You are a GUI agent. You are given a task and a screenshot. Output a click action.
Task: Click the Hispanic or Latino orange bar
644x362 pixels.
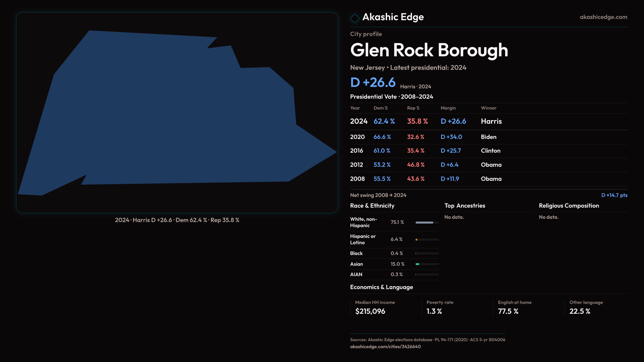(417, 240)
